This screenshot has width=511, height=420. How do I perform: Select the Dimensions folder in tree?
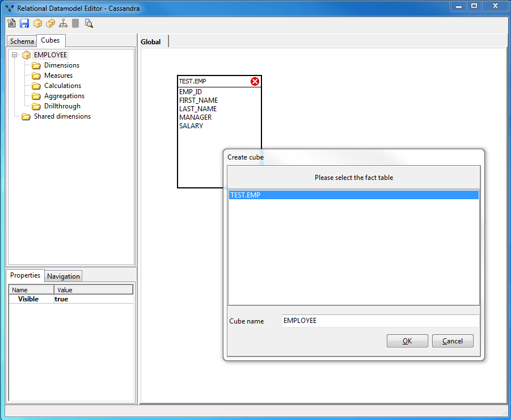point(61,65)
